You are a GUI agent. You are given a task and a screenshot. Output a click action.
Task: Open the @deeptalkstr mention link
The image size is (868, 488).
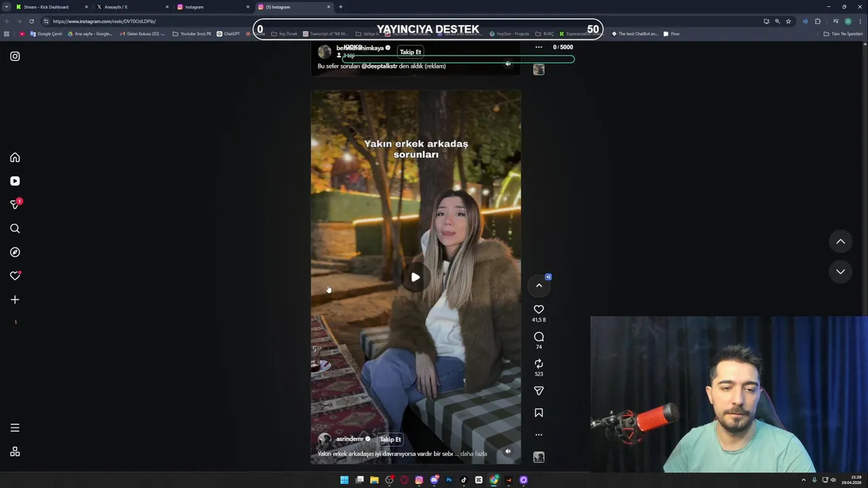pos(379,66)
